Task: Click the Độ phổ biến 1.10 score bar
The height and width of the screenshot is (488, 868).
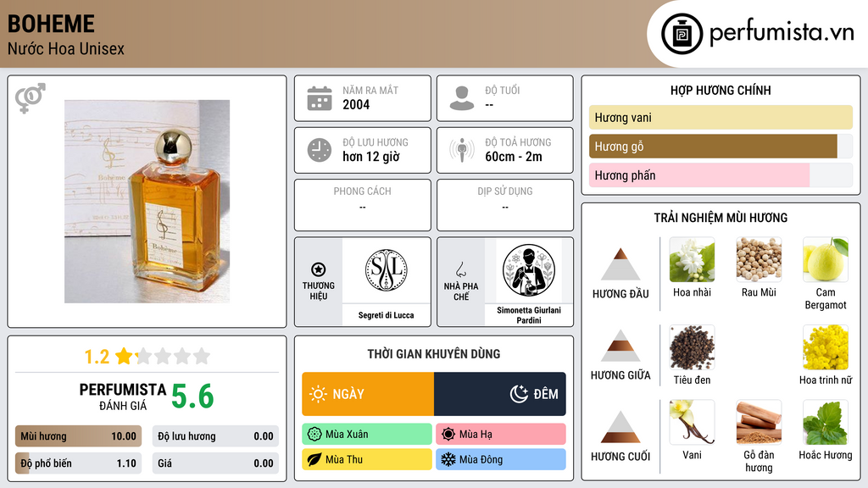Action: tap(78, 463)
